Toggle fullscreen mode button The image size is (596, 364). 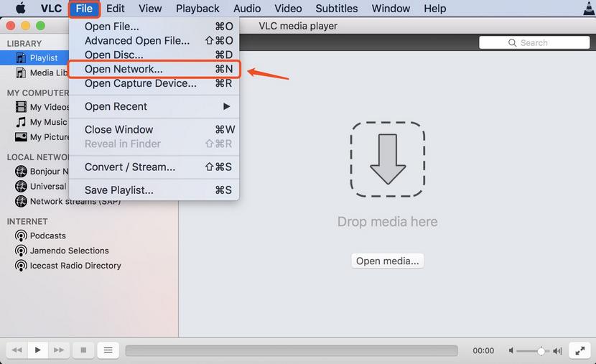[x=579, y=350]
